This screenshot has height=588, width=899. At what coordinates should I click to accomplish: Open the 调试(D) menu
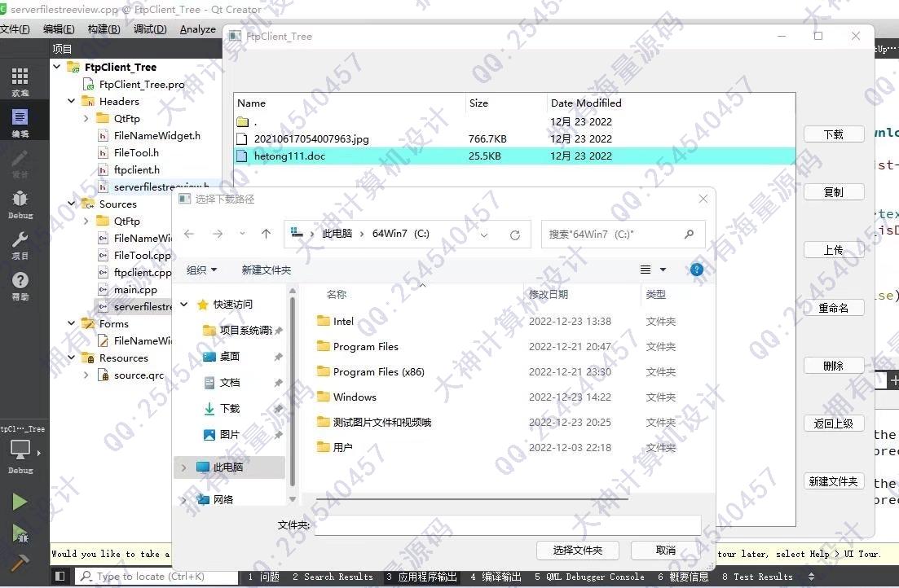pos(150,29)
